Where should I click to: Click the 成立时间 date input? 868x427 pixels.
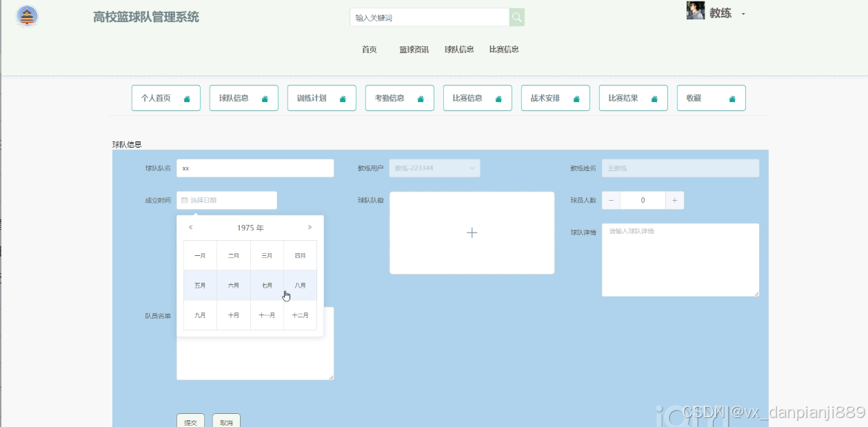[227, 200]
